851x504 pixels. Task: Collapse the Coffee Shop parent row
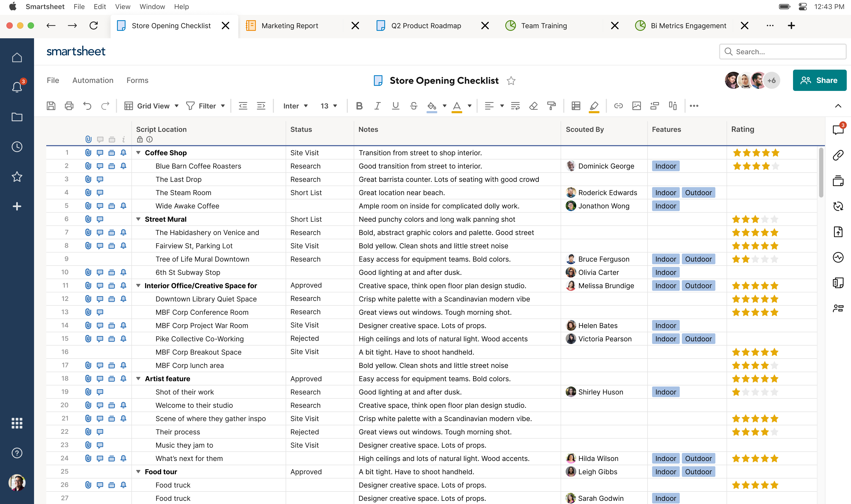pyautogui.click(x=138, y=153)
